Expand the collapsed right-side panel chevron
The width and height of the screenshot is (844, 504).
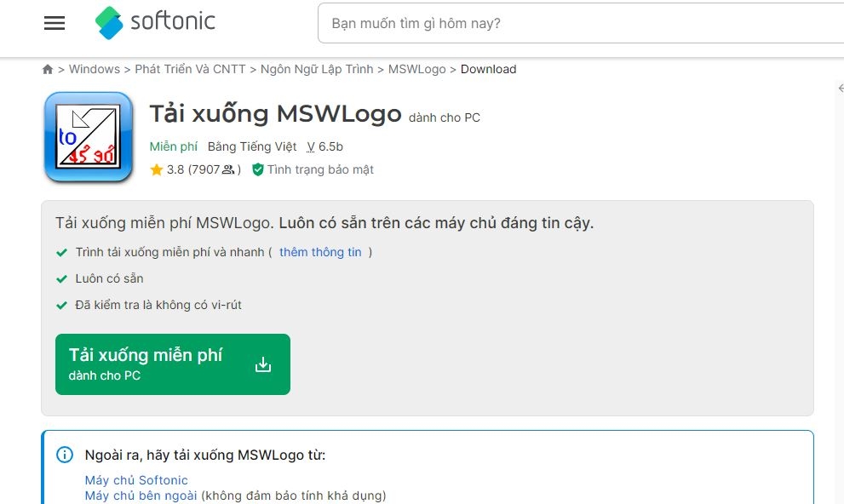(841, 88)
